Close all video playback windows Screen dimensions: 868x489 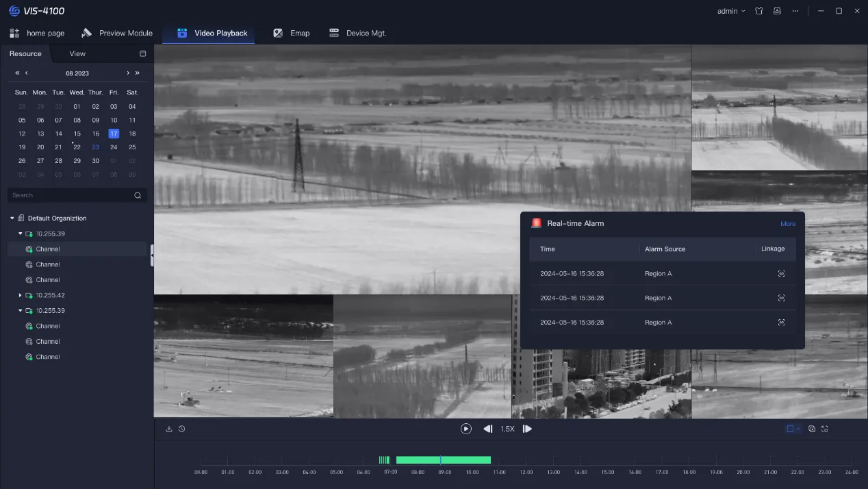click(x=812, y=428)
